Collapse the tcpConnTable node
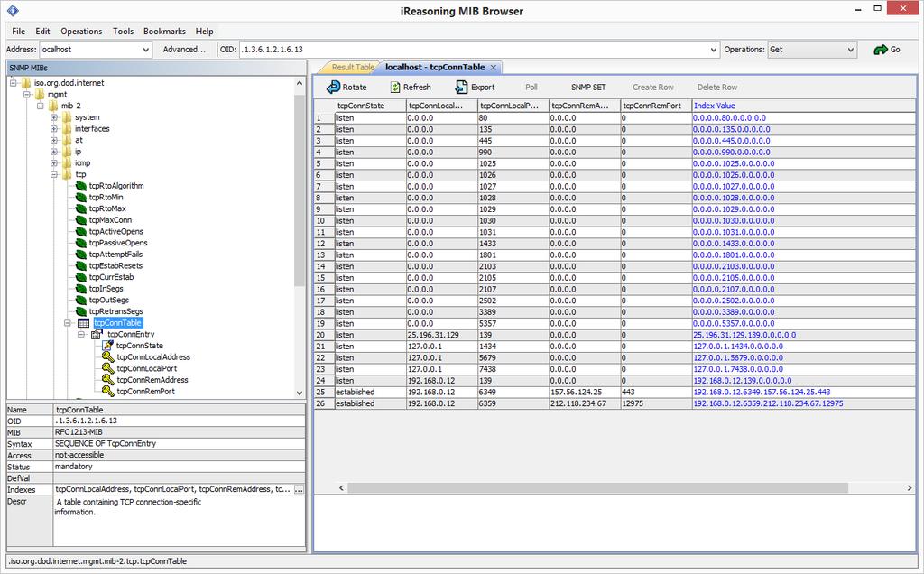The image size is (924, 574). [x=68, y=323]
